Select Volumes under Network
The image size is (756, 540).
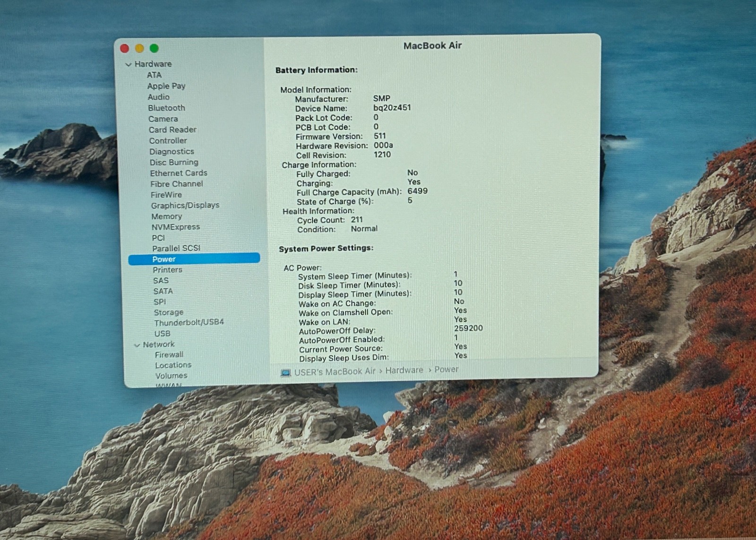point(171,376)
